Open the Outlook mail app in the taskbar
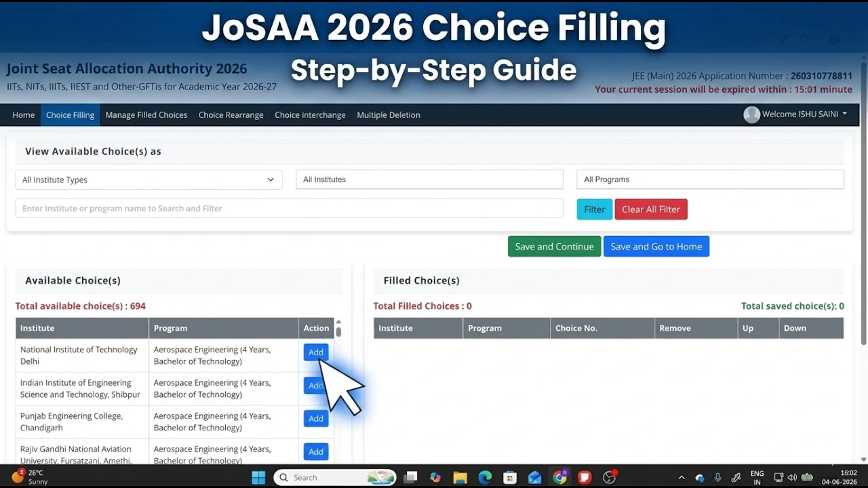This screenshot has height=488, width=868. click(535, 477)
